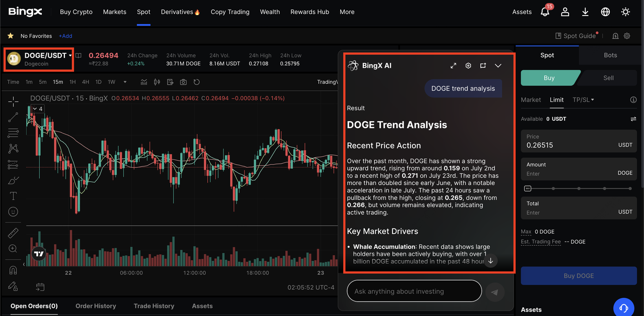Select the Market order tab
644x316 pixels.
pyautogui.click(x=531, y=100)
